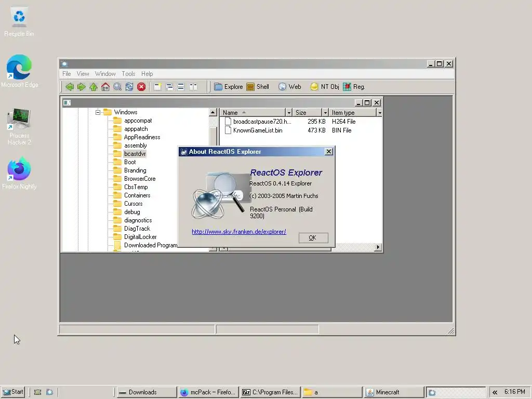Expand the hidden tray icons chevron
This screenshot has height=399, width=532.
coord(495,392)
